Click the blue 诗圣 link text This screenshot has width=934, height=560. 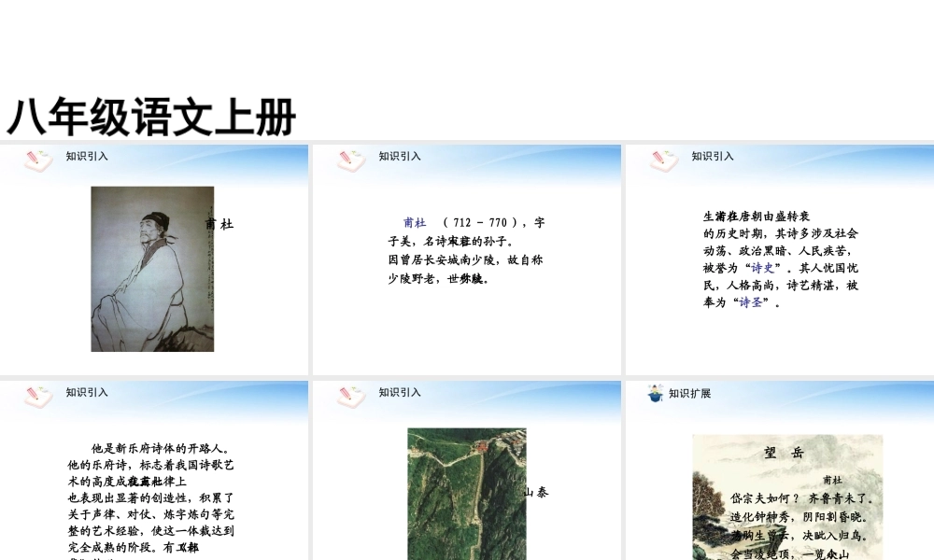[x=751, y=302]
